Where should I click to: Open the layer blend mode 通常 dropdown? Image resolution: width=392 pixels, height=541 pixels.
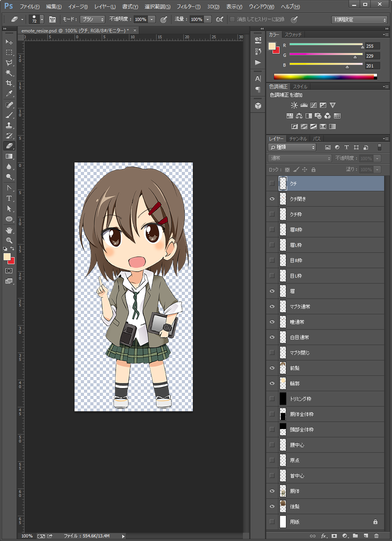pos(300,158)
